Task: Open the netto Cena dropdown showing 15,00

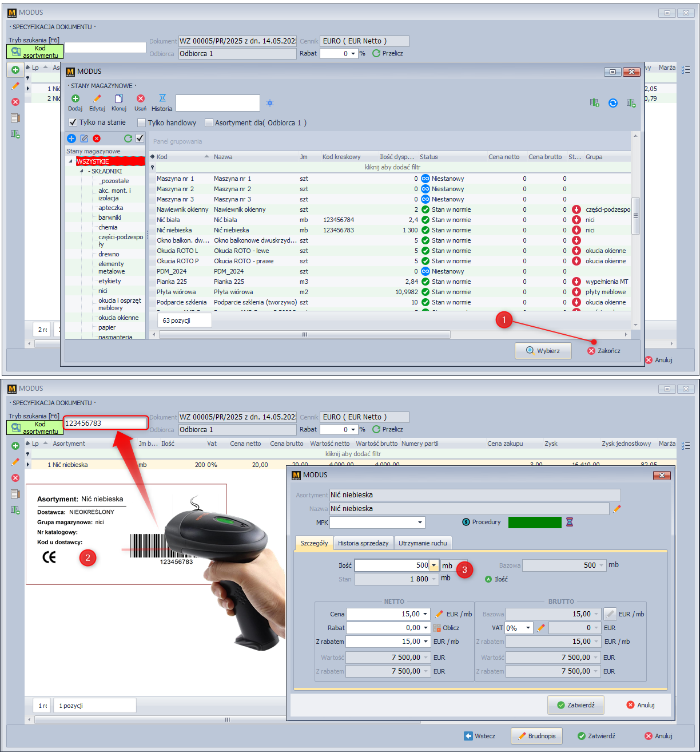Action: coord(425,614)
